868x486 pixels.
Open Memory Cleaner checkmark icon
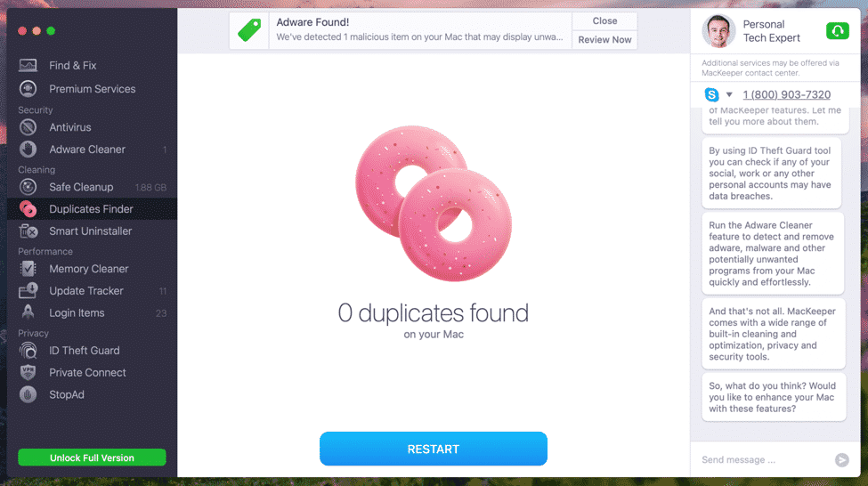coord(28,269)
